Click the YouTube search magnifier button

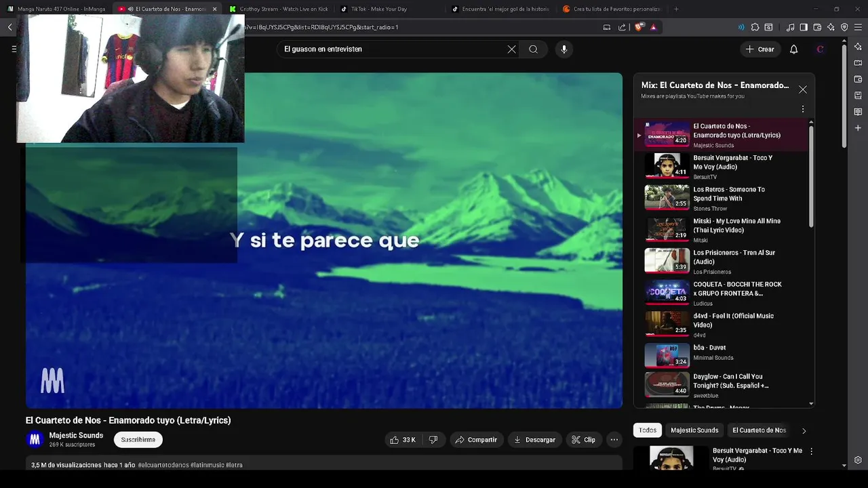pos(534,49)
